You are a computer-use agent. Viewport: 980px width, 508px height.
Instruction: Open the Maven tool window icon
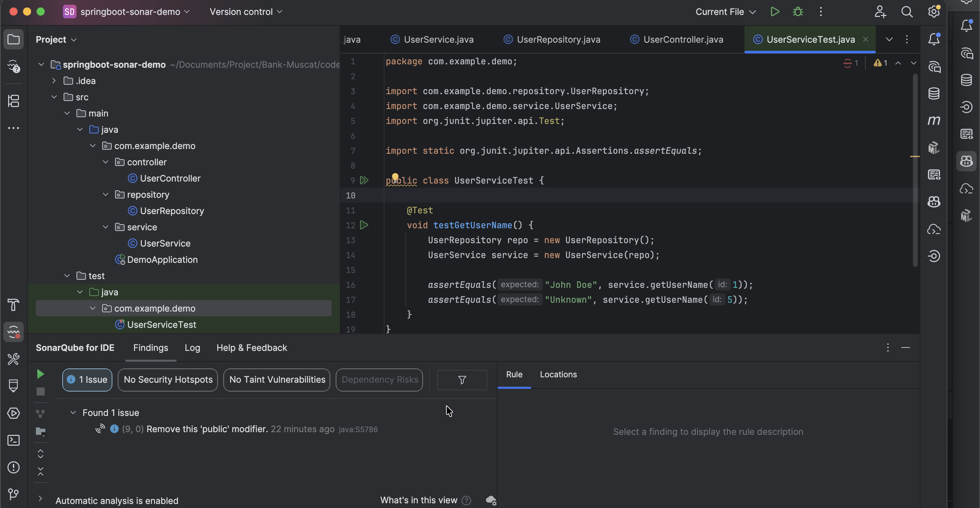tap(934, 120)
